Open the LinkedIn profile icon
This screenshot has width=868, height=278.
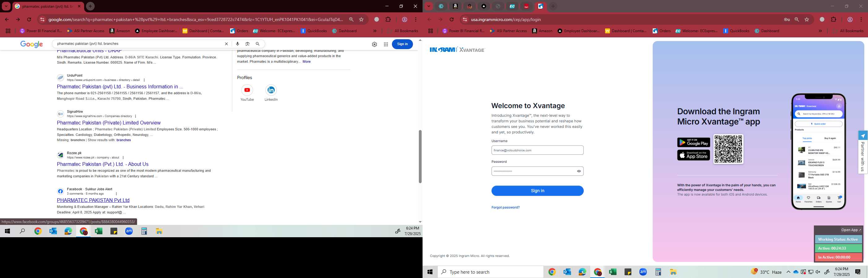coord(271,90)
